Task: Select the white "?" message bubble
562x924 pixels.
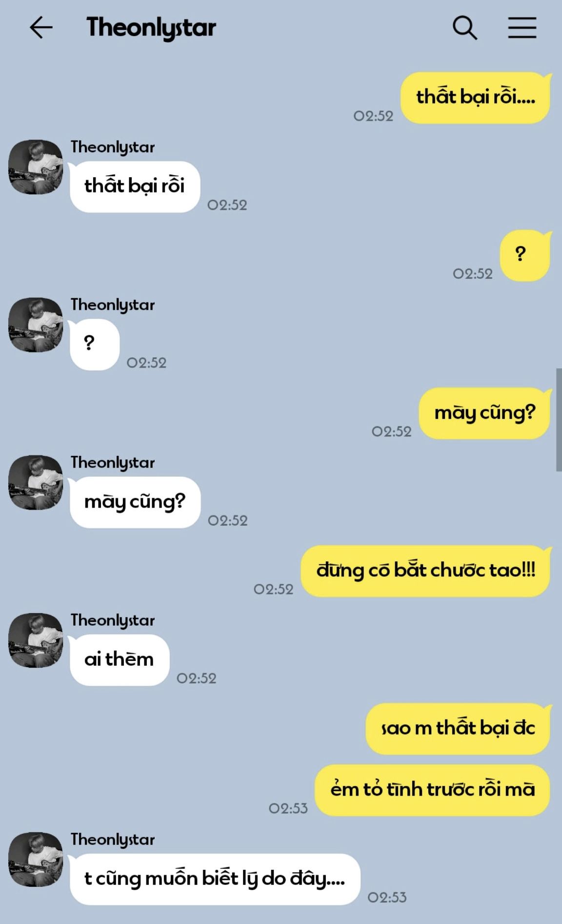Action: click(x=95, y=344)
